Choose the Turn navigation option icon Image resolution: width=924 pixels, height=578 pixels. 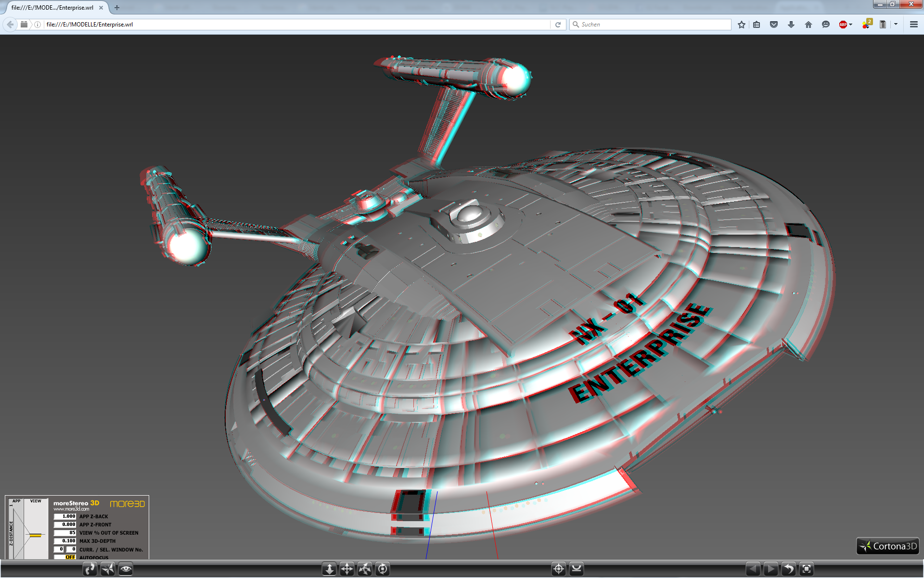click(x=365, y=569)
